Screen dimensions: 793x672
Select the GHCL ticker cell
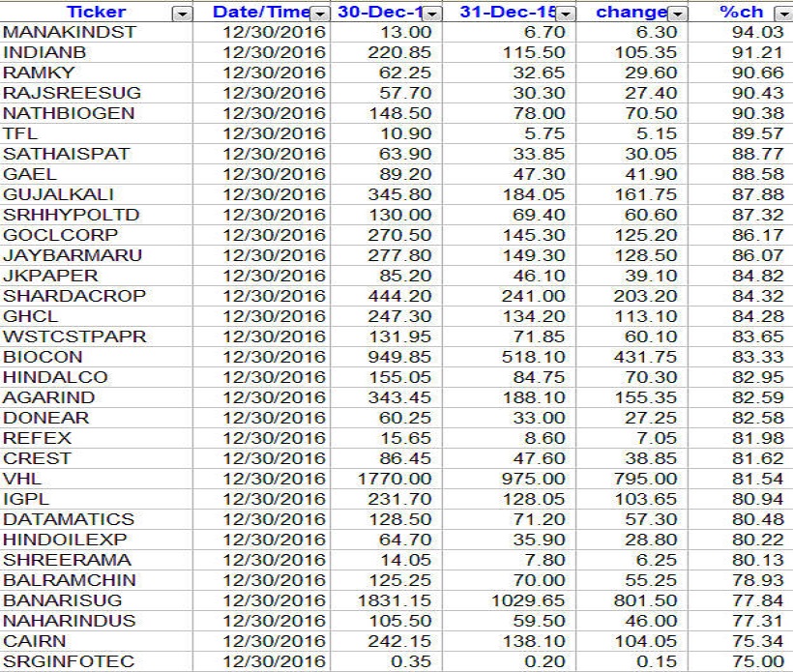coord(96,316)
